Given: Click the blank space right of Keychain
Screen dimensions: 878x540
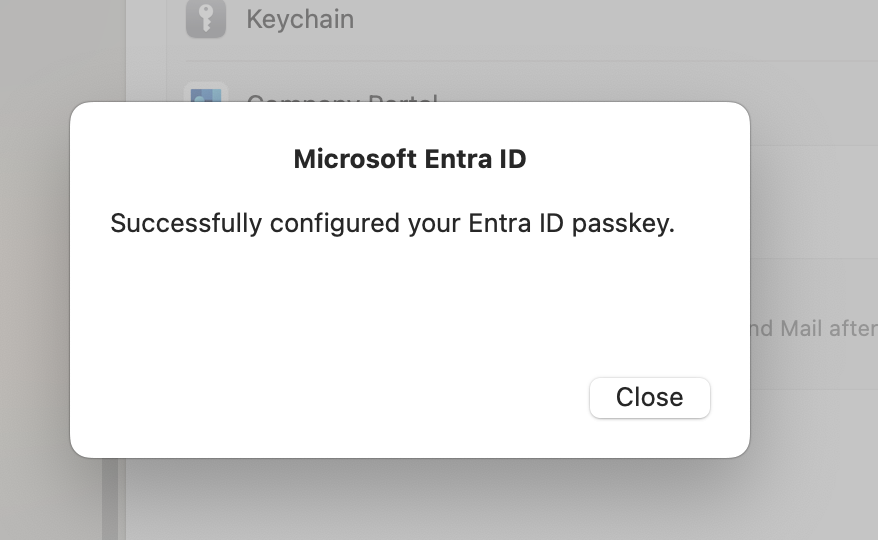Looking at the screenshot, I should [616, 19].
